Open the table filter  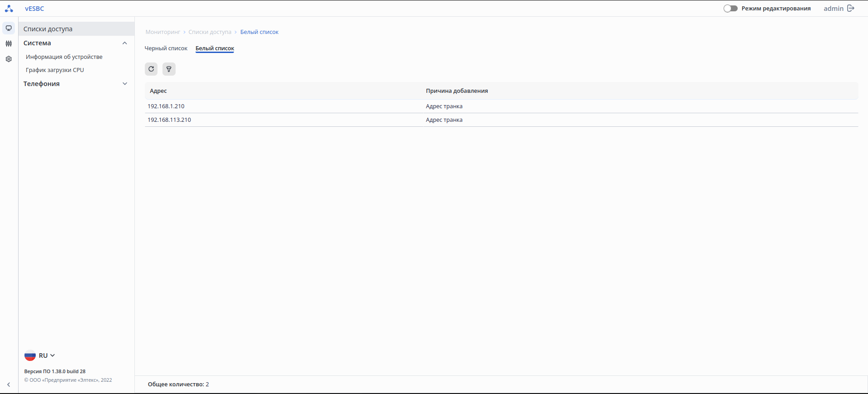tap(169, 69)
